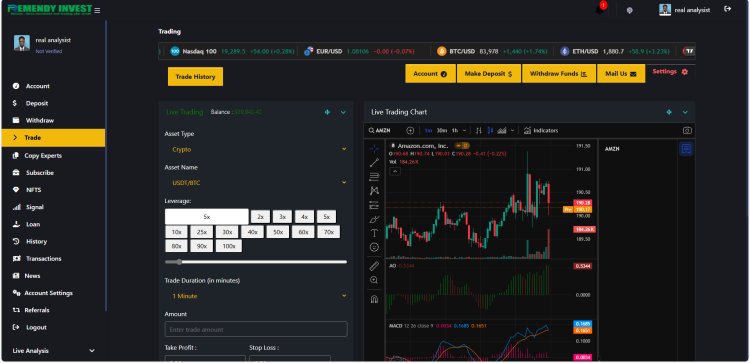Click the Withdraw Funds button

[x=559, y=74]
